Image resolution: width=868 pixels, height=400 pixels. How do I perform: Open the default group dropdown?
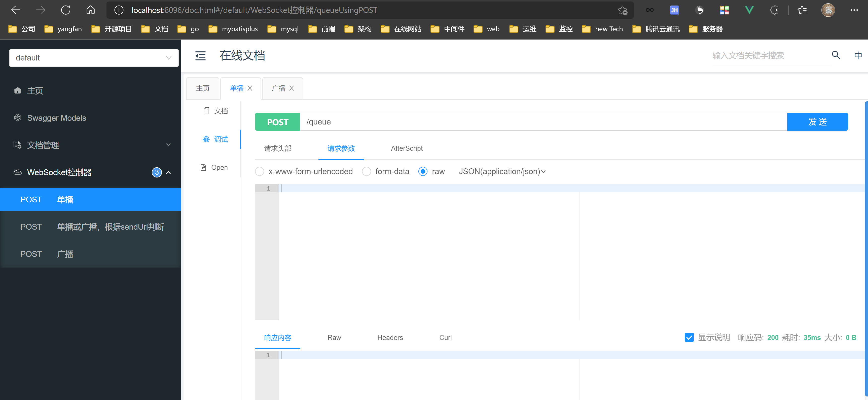pyautogui.click(x=94, y=58)
